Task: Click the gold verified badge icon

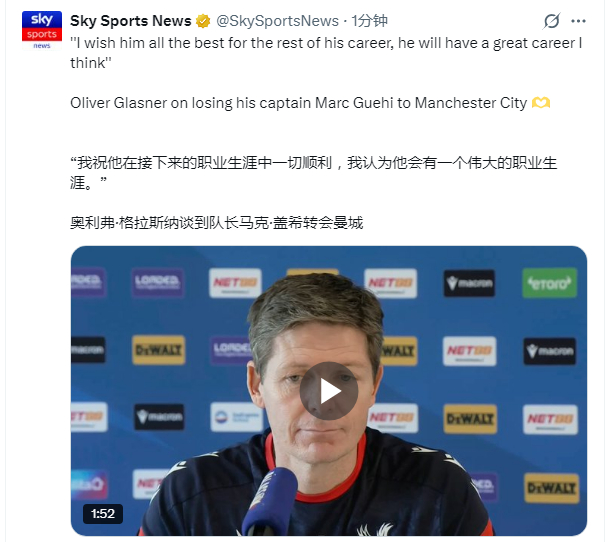Action: pos(203,21)
